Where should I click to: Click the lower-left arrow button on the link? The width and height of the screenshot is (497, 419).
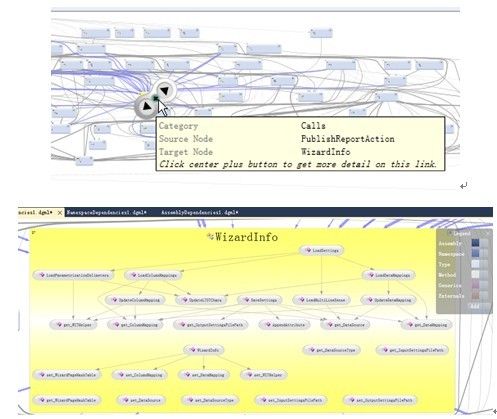[x=146, y=107]
